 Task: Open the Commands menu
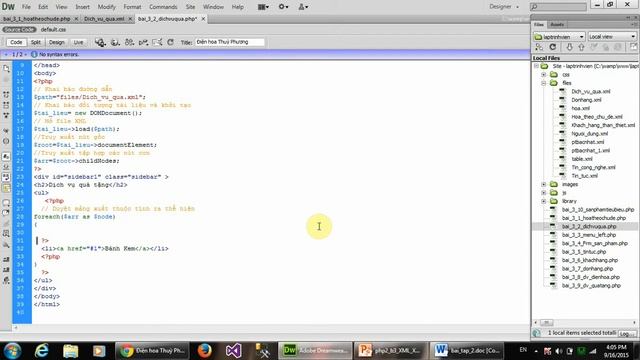point(163,7)
